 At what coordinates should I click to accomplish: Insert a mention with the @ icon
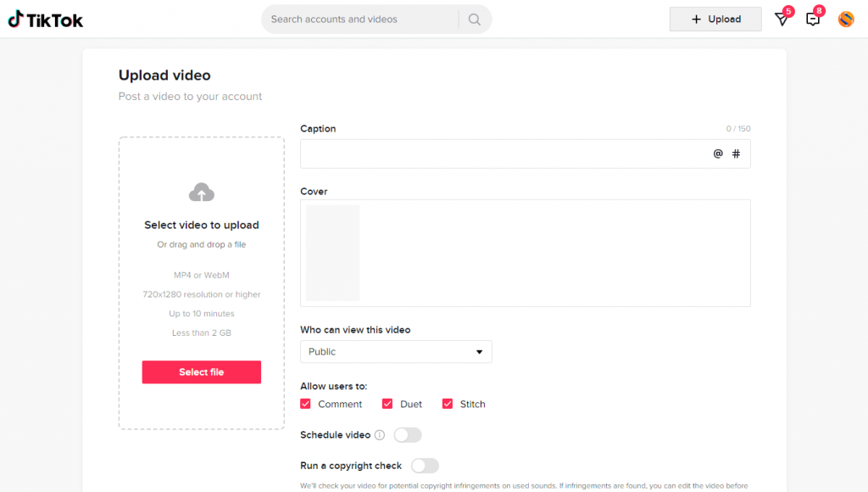coord(718,154)
